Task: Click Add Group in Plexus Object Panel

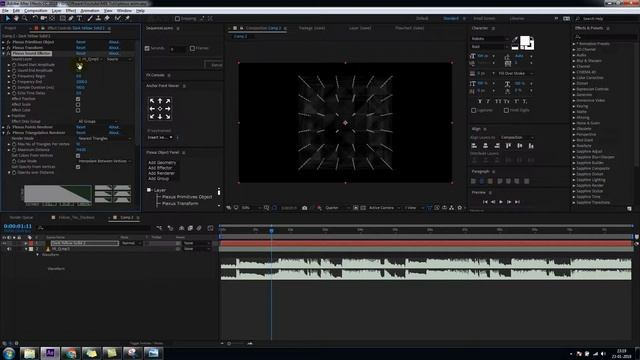Action: click(158, 178)
